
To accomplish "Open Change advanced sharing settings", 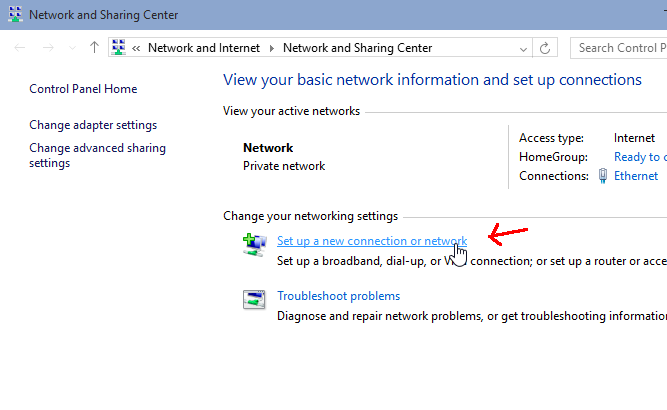I will (x=97, y=155).
